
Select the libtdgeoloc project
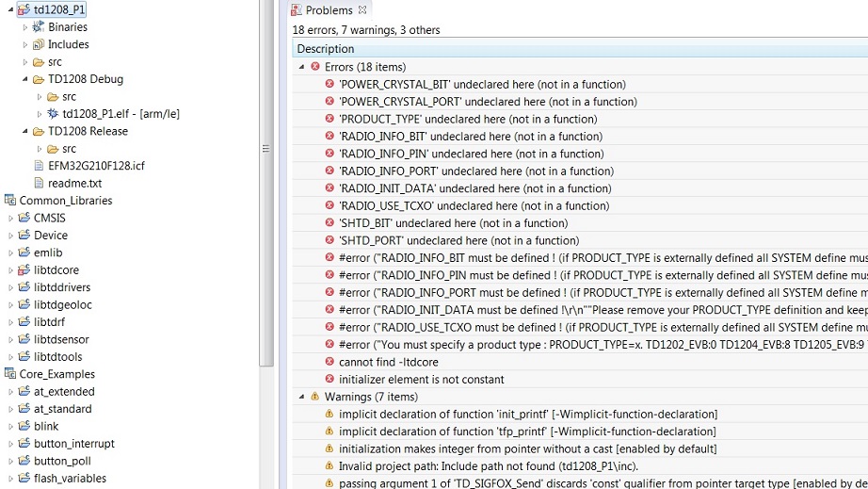pyautogui.click(x=62, y=304)
